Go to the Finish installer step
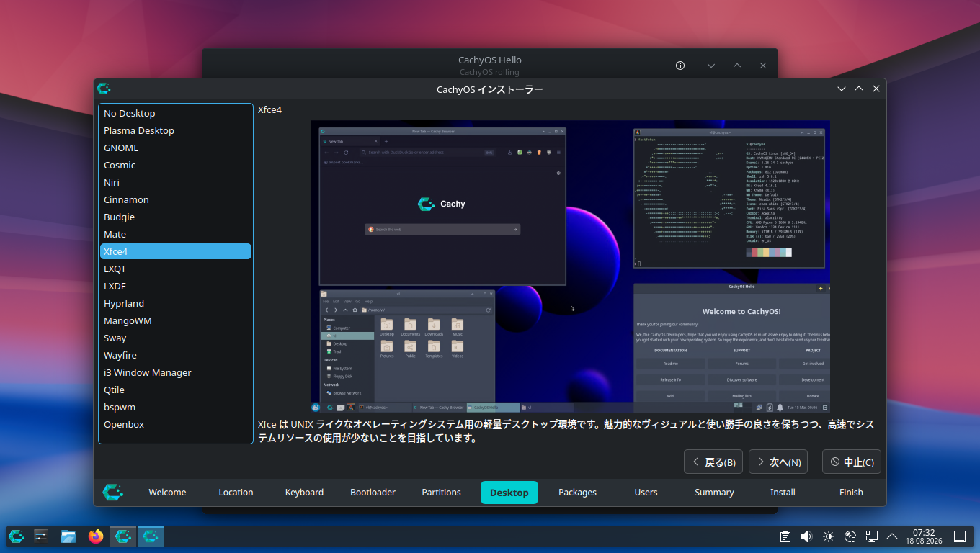 click(x=851, y=493)
